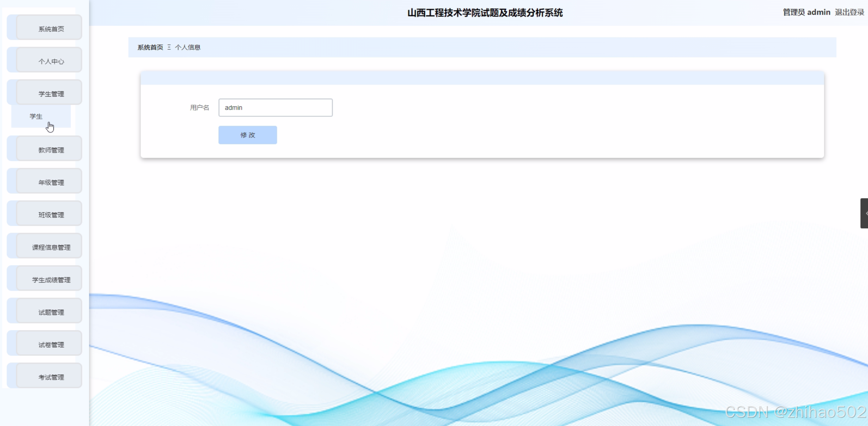This screenshot has width=868, height=426.
Task: Open the 考试管理 menu
Action: pyautogui.click(x=51, y=377)
